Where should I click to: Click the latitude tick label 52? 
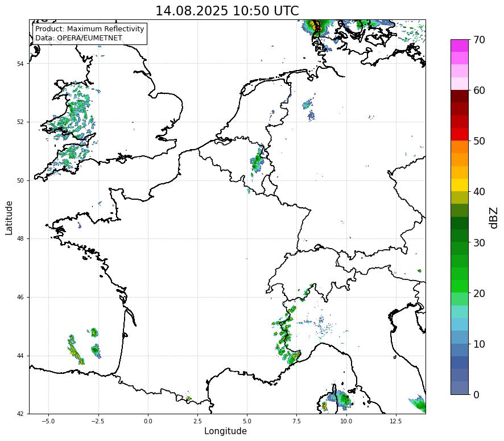tap(20, 122)
